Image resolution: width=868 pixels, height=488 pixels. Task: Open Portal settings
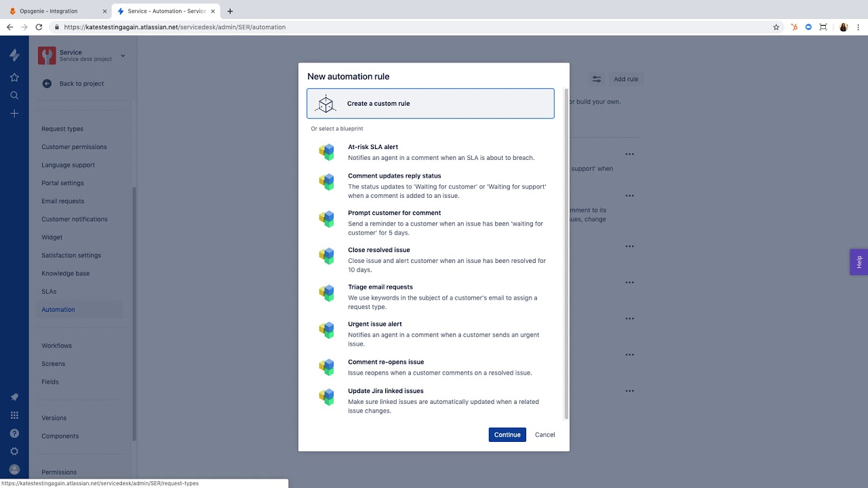63,183
